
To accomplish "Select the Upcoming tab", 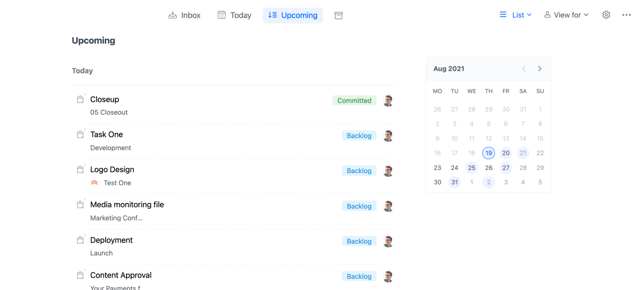I will click(293, 15).
